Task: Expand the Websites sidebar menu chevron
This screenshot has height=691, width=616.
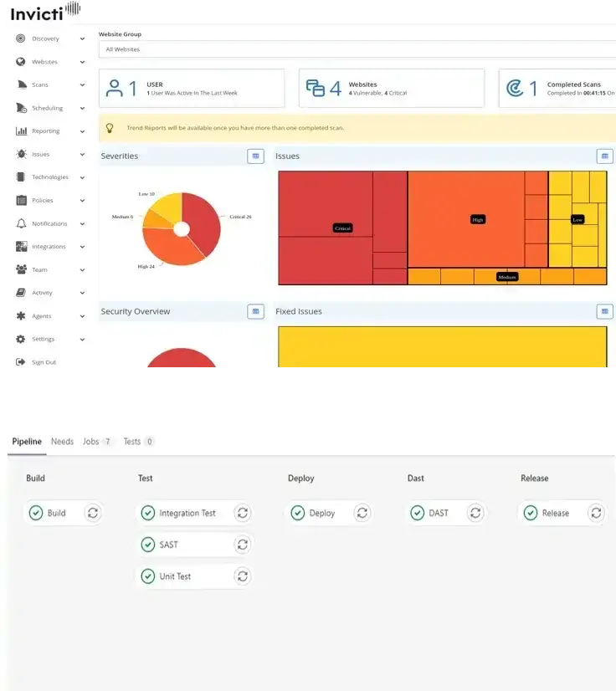Action: pyautogui.click(x=82, y=62)
